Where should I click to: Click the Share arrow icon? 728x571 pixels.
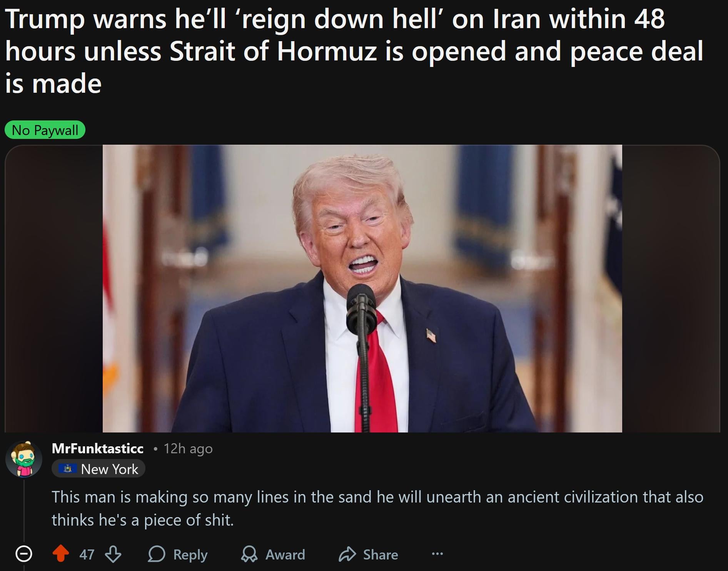[347, 554]
